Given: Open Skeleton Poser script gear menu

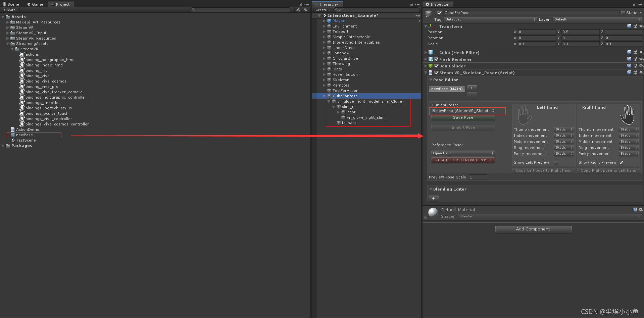Looking at the screenshot, I should (641, 72).
